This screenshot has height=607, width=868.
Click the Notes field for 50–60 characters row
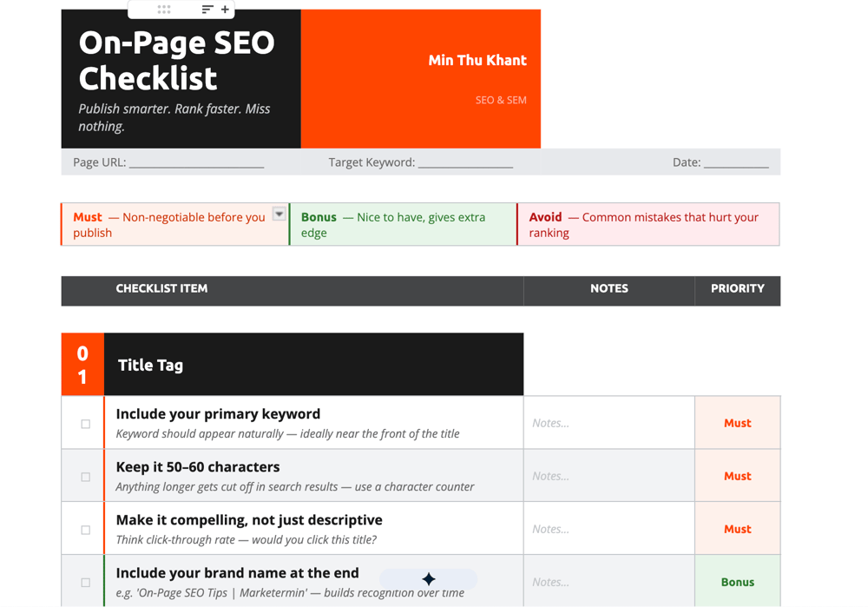(x=609, y=476)
